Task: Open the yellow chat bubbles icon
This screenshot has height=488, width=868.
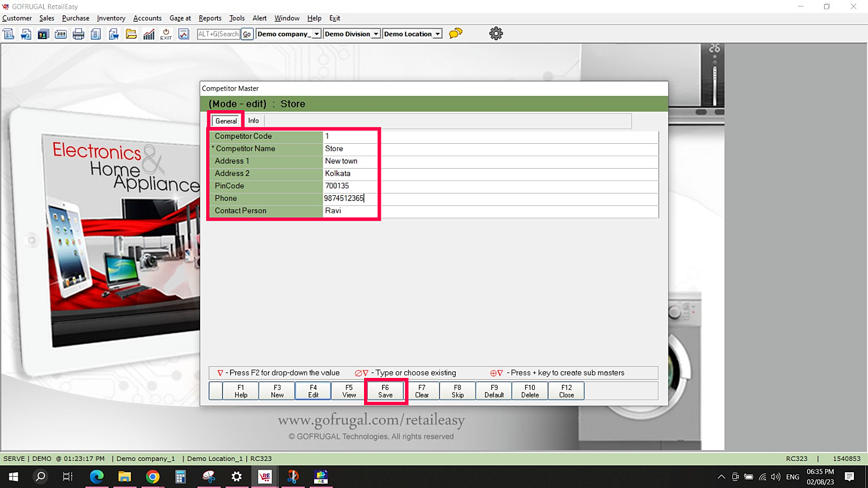Action: tap(456, 34)
